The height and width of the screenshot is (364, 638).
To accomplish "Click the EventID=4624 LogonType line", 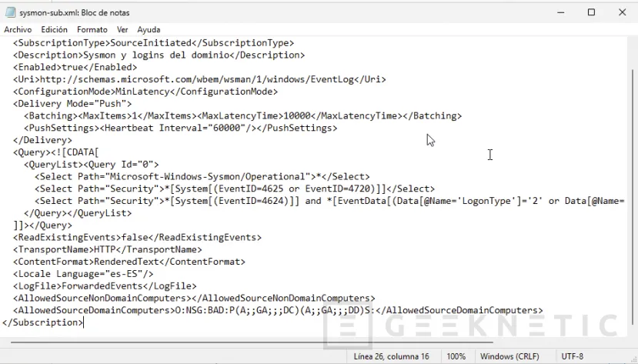I will 329,202.
